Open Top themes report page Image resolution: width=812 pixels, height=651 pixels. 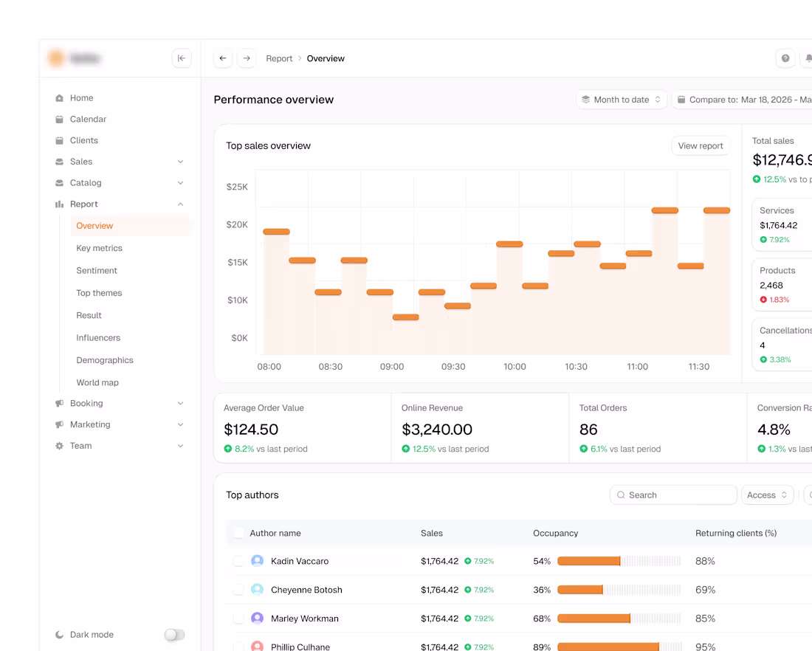pyautogui.click(x=99, y=292)
